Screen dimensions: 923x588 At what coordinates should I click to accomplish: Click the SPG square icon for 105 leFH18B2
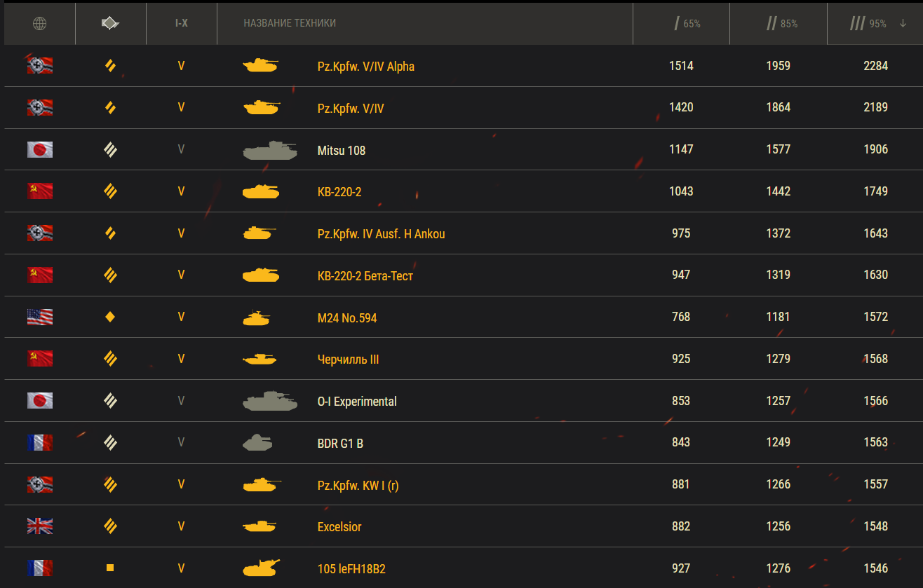(x=109, y=568)
